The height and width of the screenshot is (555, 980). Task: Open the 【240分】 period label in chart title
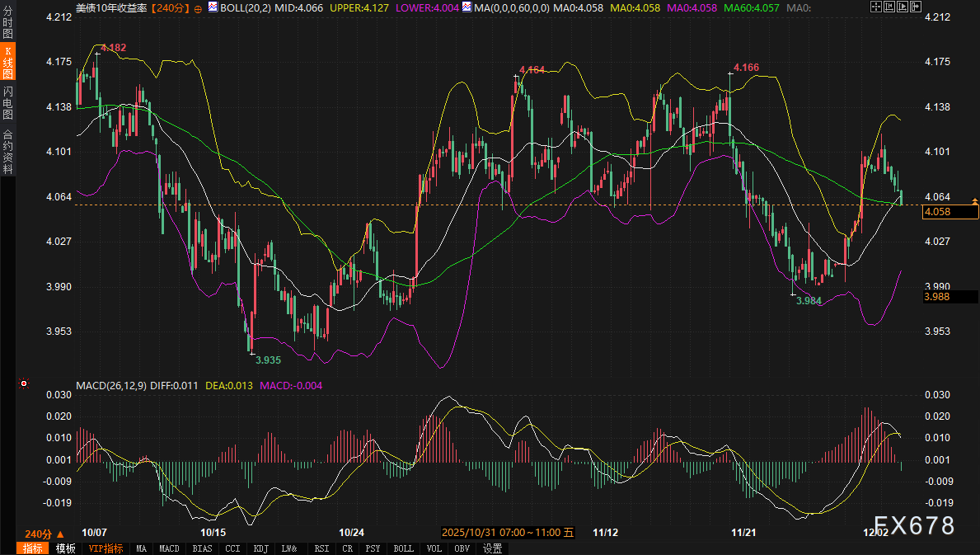click(171, 7)
